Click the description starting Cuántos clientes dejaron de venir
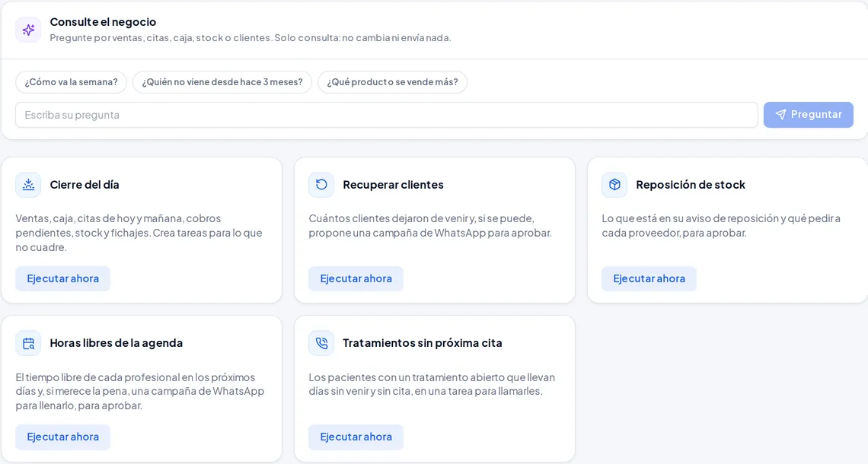This screenshot has width=868, height=464. pyautogui.click(x=430, y=226)
